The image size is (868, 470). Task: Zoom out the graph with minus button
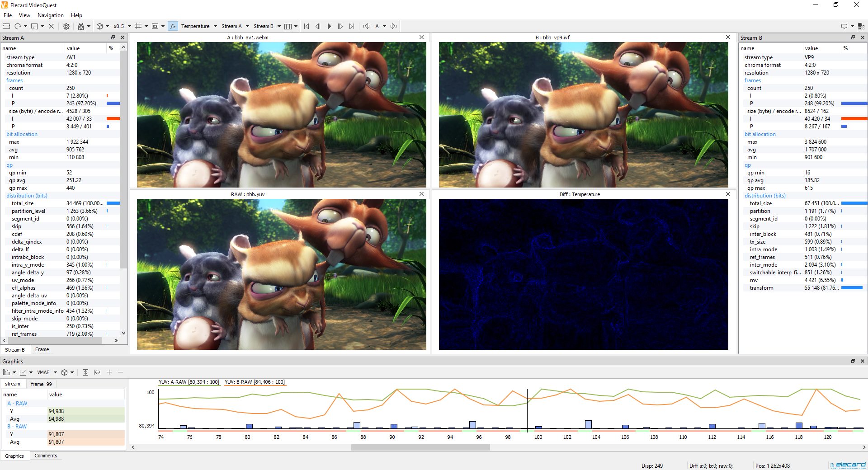point(120,372)
